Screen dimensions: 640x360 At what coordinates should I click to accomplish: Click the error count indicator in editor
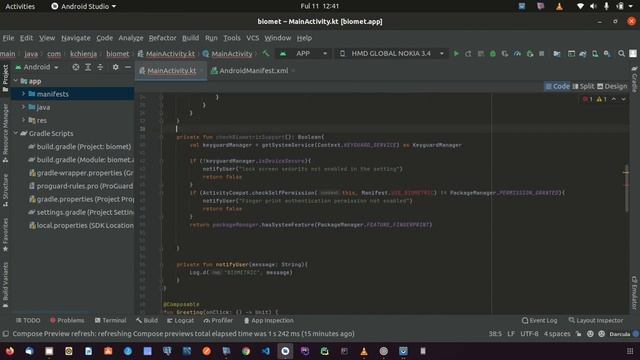pos(588,99)
